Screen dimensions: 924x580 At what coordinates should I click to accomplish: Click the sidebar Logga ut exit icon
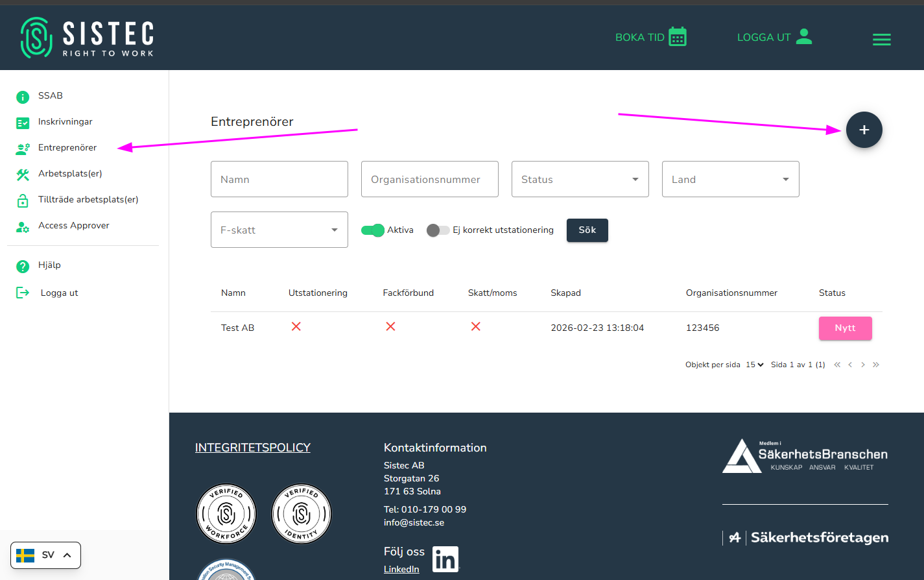point(23,293)
